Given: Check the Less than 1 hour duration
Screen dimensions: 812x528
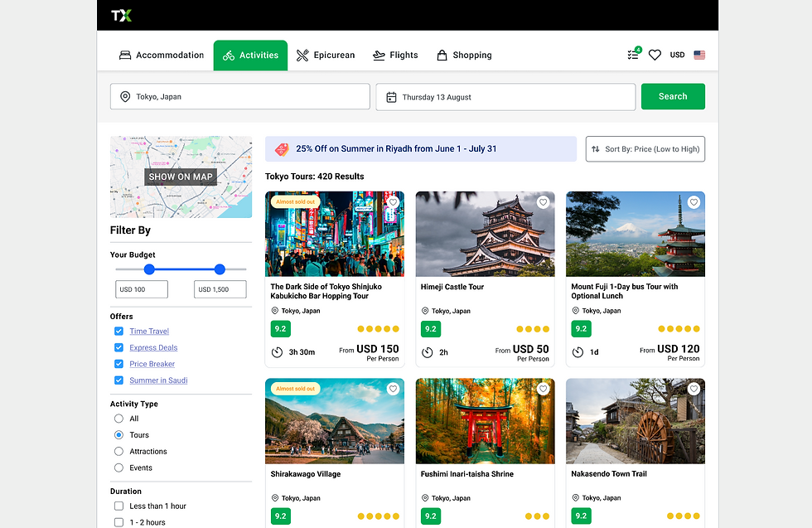Looking at the screenshot, I should click(118, 506).
